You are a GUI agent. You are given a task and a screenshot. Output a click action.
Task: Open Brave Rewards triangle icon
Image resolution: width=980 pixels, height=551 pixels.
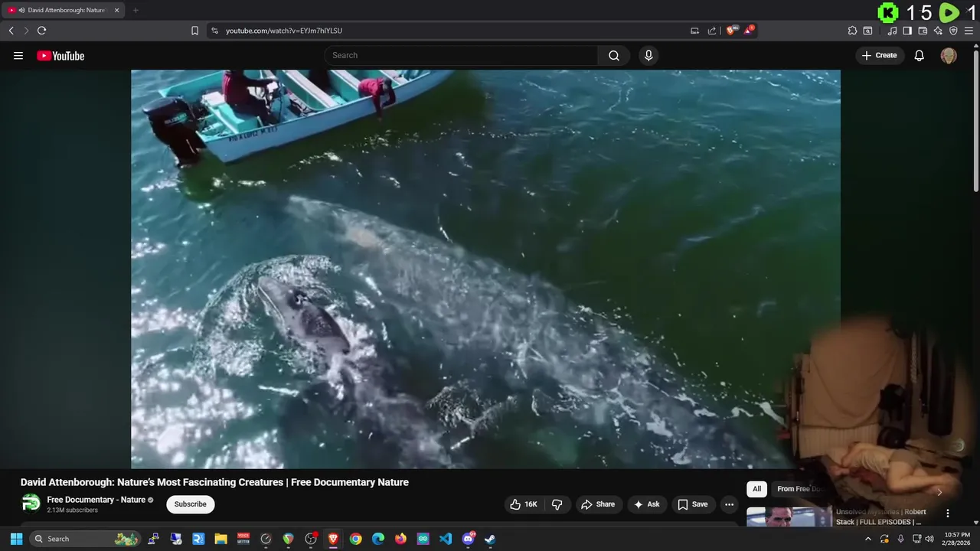pyautogui.click(x=749, y=31)
